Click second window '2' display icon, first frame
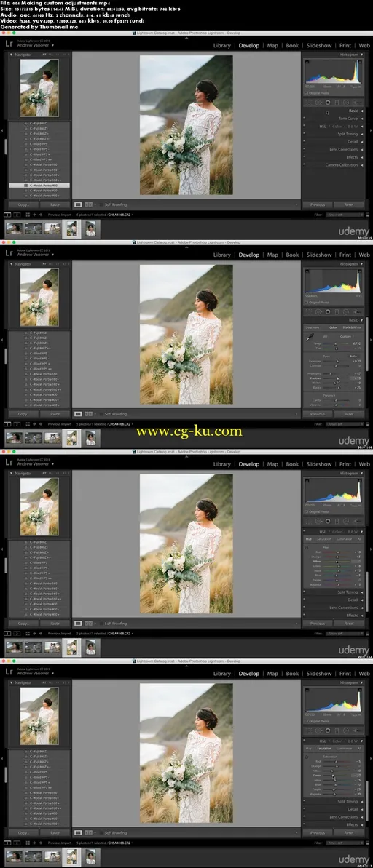This screenshot has width=373, height=868. click(17, 215)
